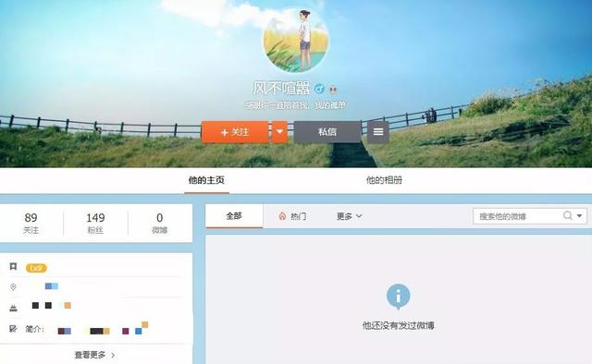The image size is (592, 364).
Task: Switch to 他的主页 tab
Action: point(206,180)
